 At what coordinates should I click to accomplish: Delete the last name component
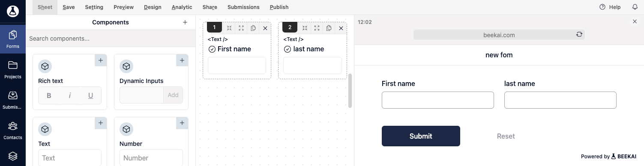pos(341,28)
